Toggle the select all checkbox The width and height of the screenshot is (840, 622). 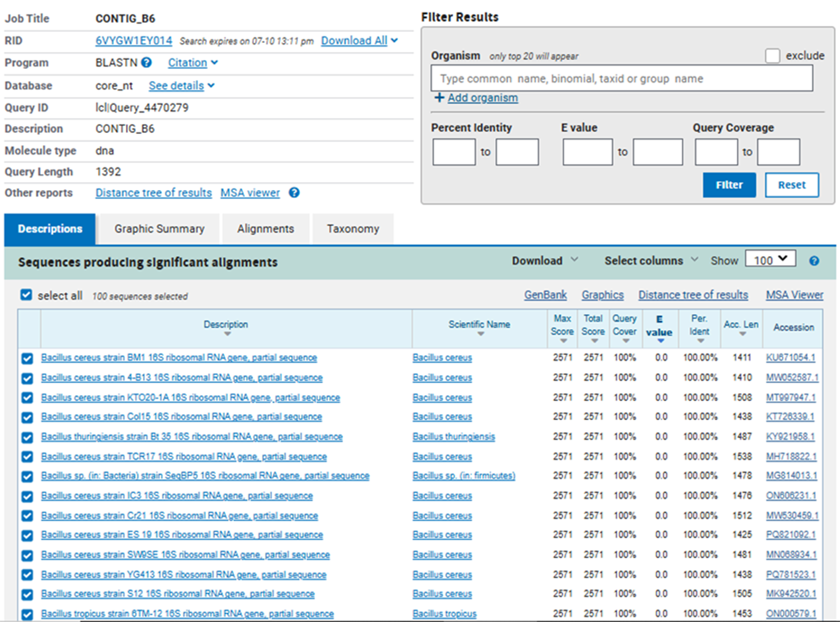click(26, 295)
